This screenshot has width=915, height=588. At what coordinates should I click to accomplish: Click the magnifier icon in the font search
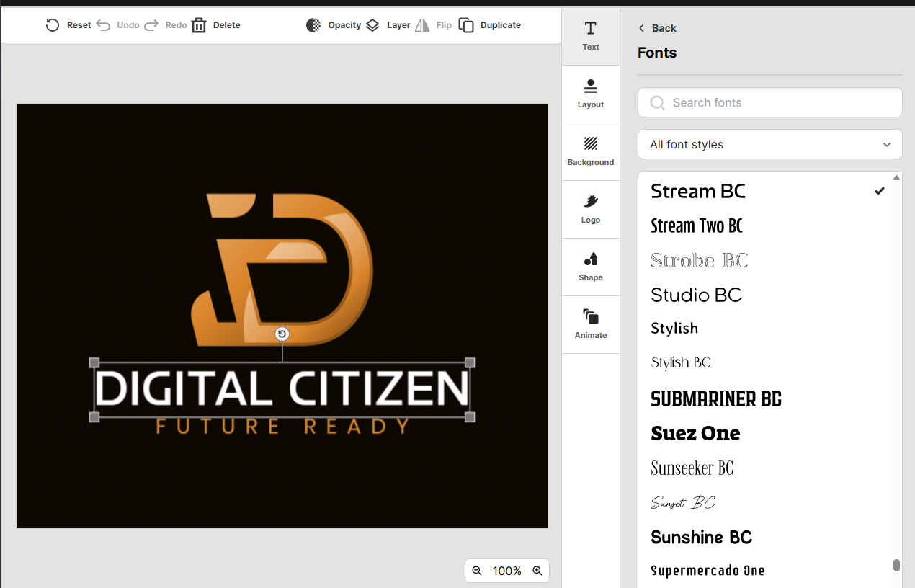[x=657, y=103]
